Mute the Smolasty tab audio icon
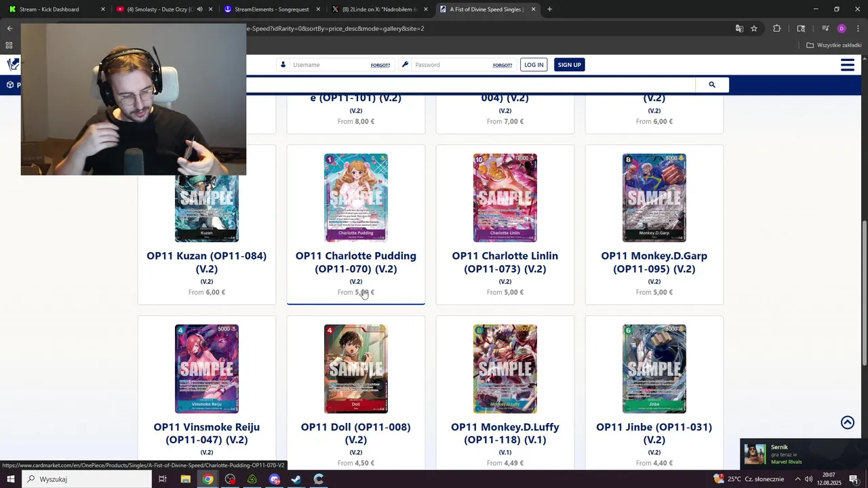 click(199, 9)
